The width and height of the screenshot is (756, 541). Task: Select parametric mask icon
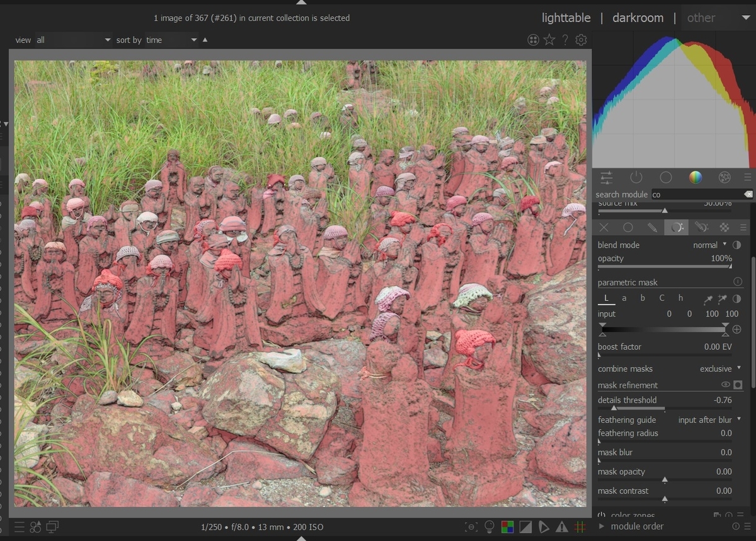coord(677,227)
